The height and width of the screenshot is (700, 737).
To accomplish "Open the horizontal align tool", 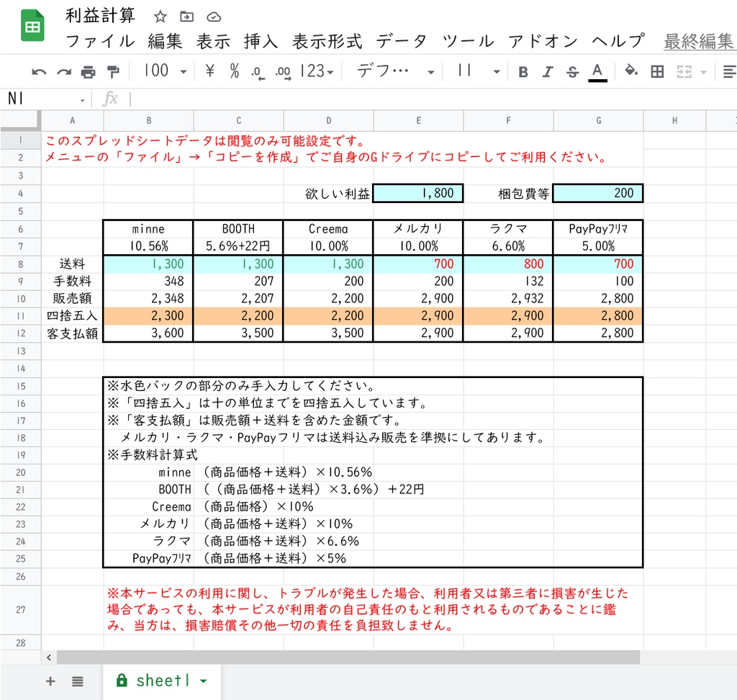I will click(x=730, y=72).
